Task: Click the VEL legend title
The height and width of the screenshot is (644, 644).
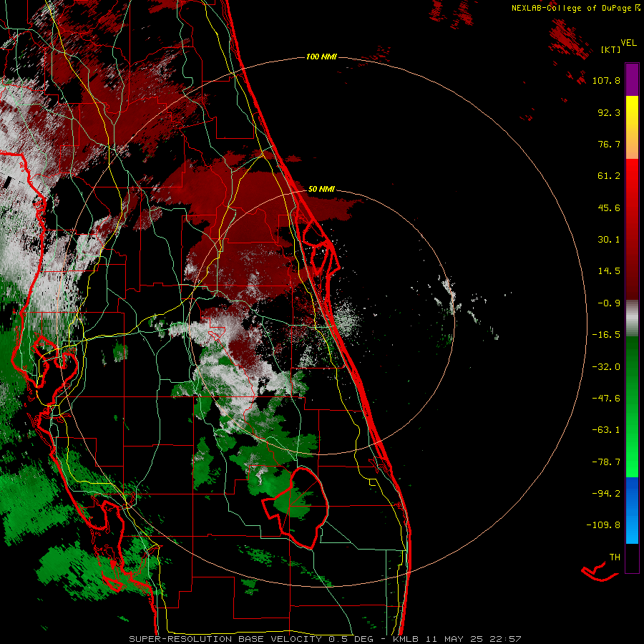Action: pos(628,43)
